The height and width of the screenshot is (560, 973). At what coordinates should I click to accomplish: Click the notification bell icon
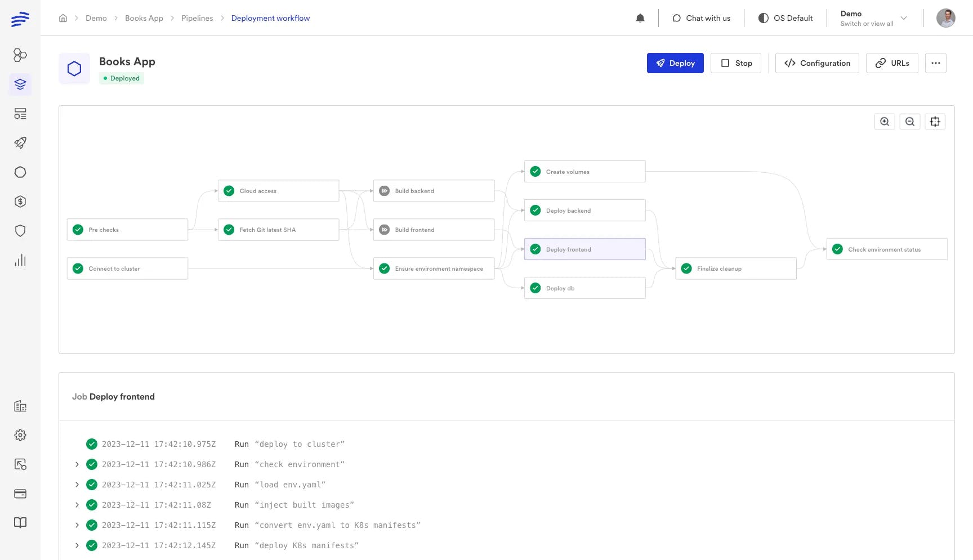pyautogui.click(x=640, y=18)
